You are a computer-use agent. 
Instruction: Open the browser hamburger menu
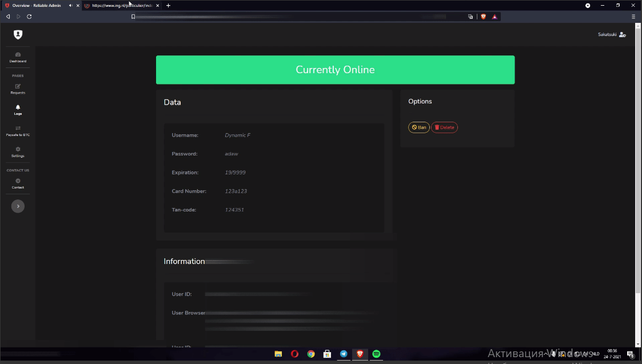point(633,17)
